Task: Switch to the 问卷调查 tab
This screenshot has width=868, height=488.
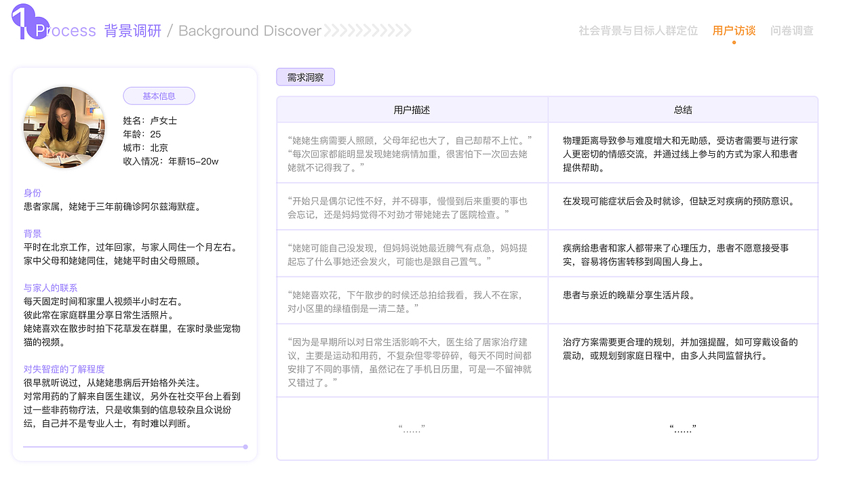Action: coord(793,30)
